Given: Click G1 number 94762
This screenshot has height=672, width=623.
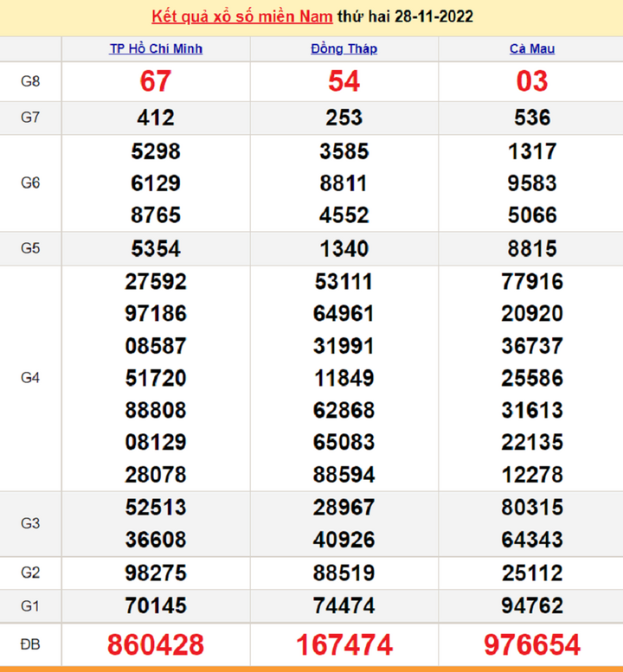Looking at the screenshot, I should [532, 606].
